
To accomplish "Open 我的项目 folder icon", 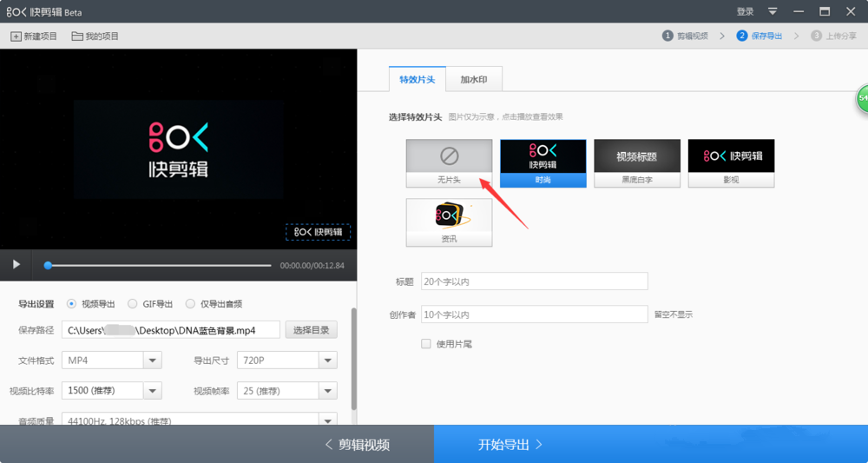I will tap(77, 36).
